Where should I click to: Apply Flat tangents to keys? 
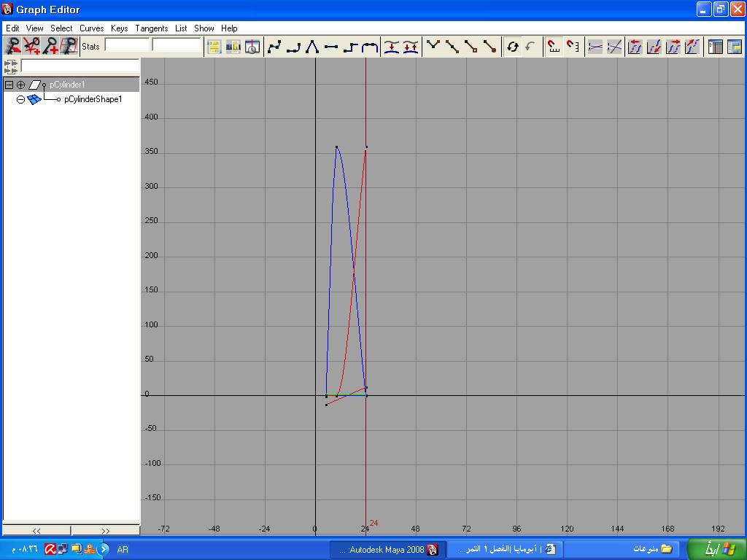[331, 47]
